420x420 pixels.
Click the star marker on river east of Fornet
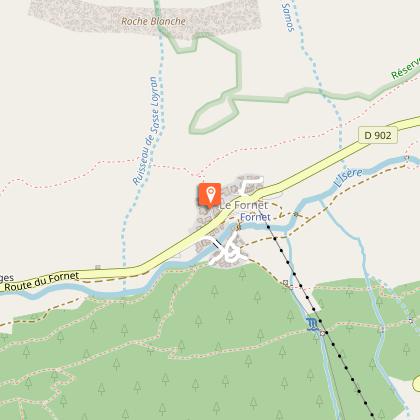coord(296,214)
